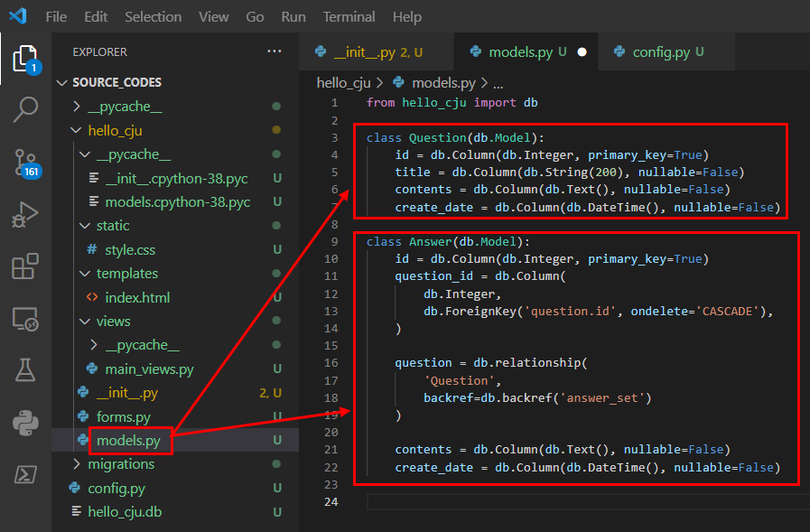
Task: Click the css hash icon beside style.css
Action: click(x=92, y=249)
